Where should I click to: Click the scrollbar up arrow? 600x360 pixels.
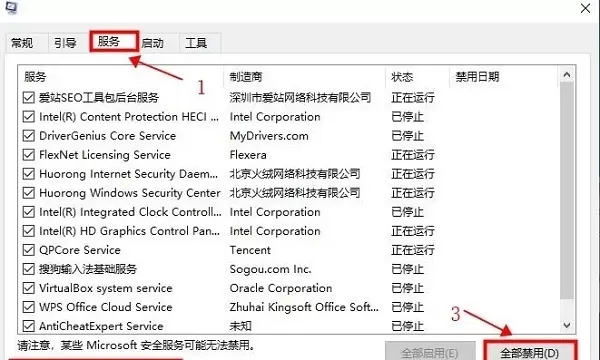(x=567, y=75)
